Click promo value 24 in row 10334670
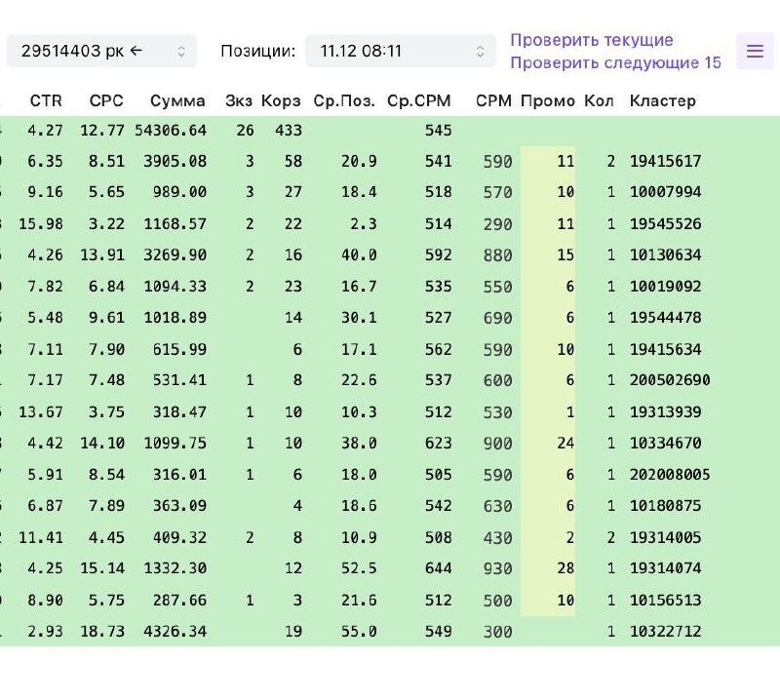 coord(565,443)
